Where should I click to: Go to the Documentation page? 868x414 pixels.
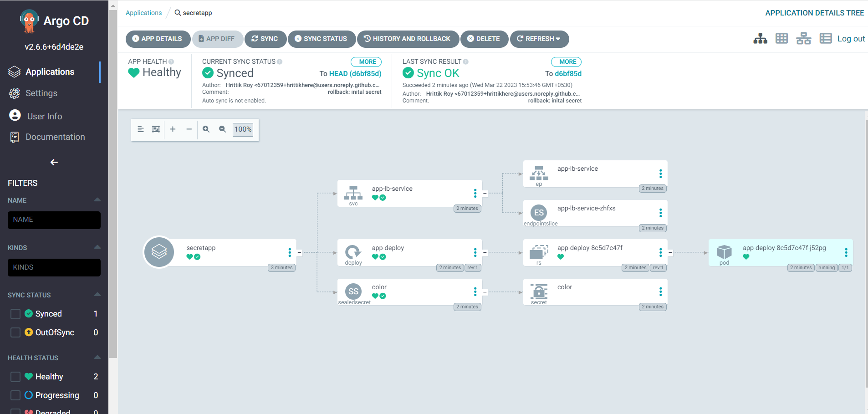click(x=56, y=137)
